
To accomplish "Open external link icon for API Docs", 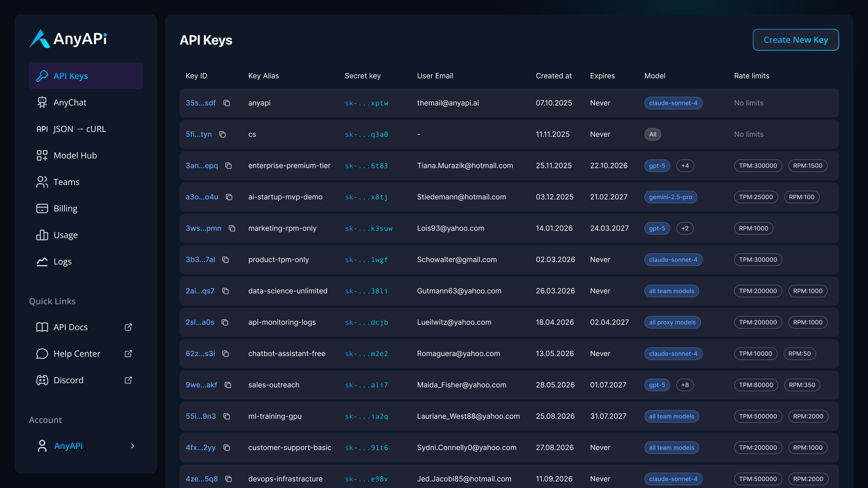I will pos(128,327).
